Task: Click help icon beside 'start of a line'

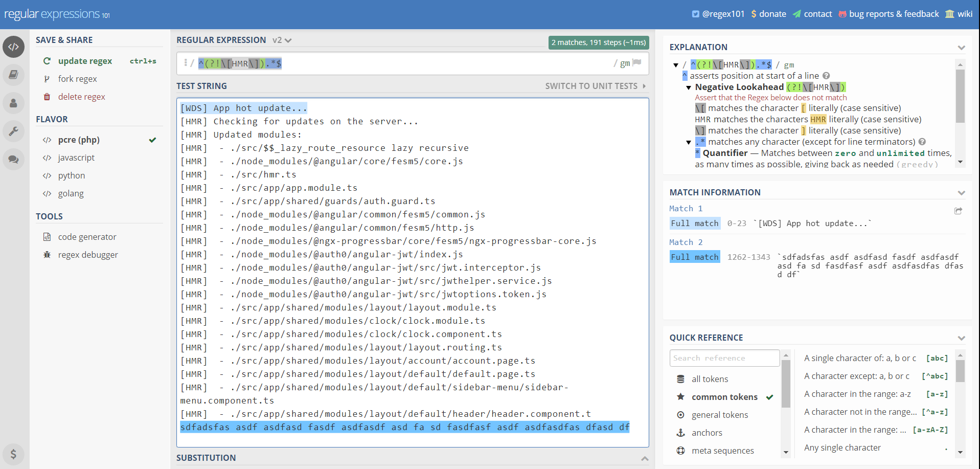Action: click(x=826, y=76)
